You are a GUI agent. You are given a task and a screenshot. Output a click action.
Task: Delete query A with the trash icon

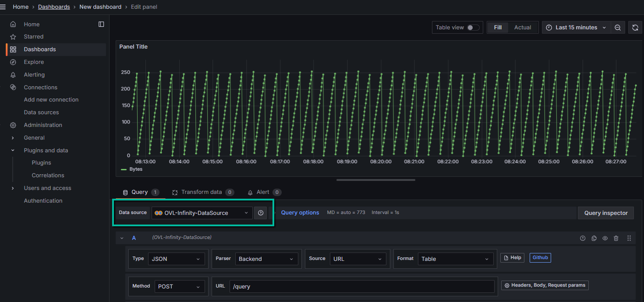[x=616, y=238]
